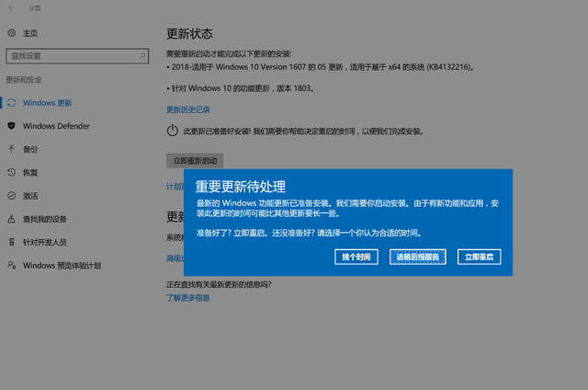Open the 备份 backup section
This screenshot has height=390, width=588.
30,149
